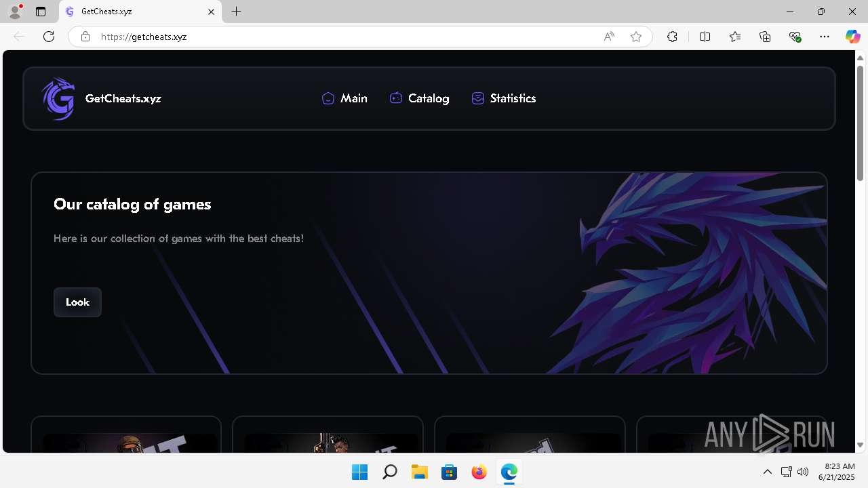Click the page vertical scrollbar thumb
The image size is (868, 488).
(861, 122)
